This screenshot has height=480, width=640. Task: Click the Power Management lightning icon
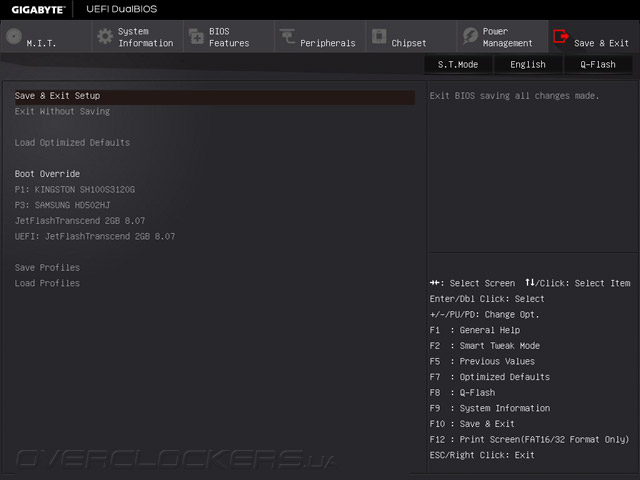click(x=470, y=36)
